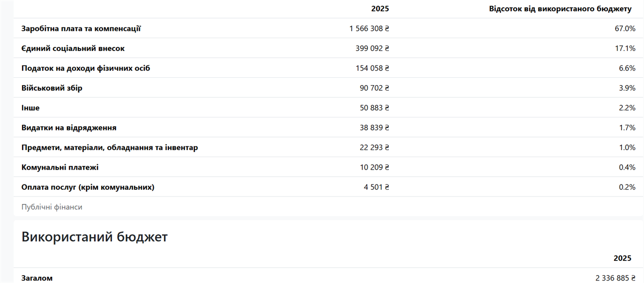Click the Відсоток від використаного бюджету header
644x283 pixels.
(561, 9)
